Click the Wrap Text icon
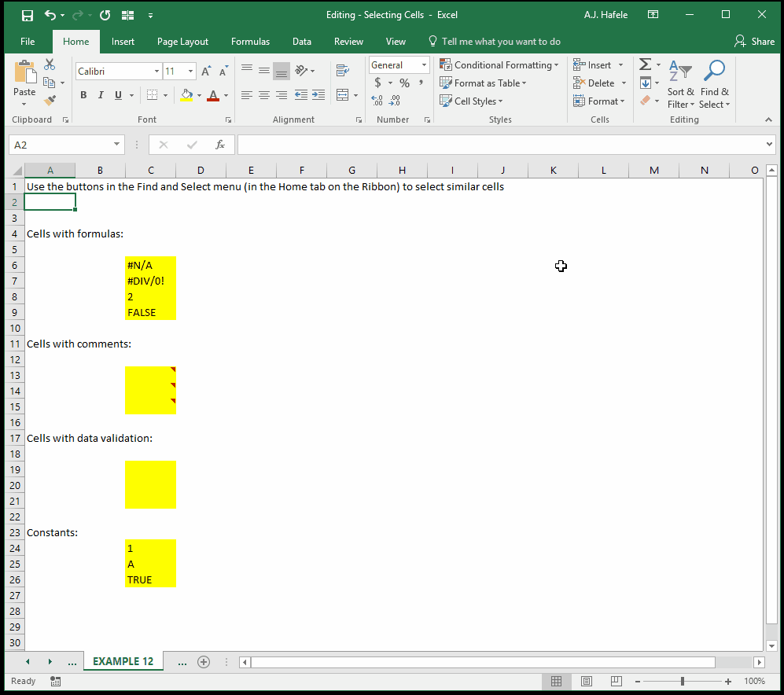Screen dimensions: 784x695 (x=343, y=71)
